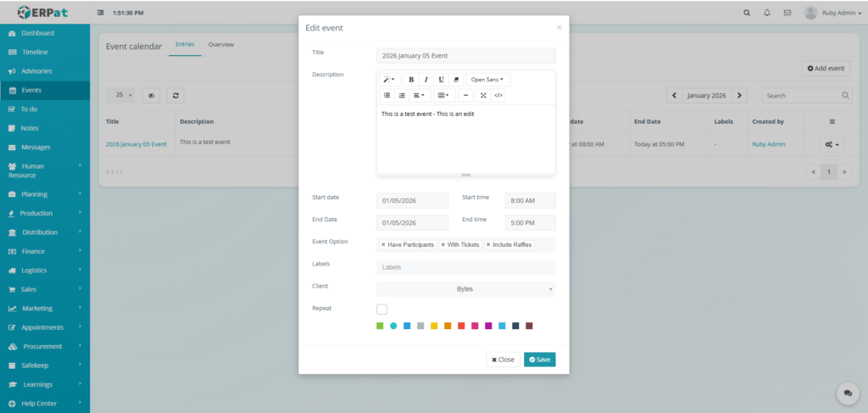Click the refresh icon in event list toolbar

[175, 95]
